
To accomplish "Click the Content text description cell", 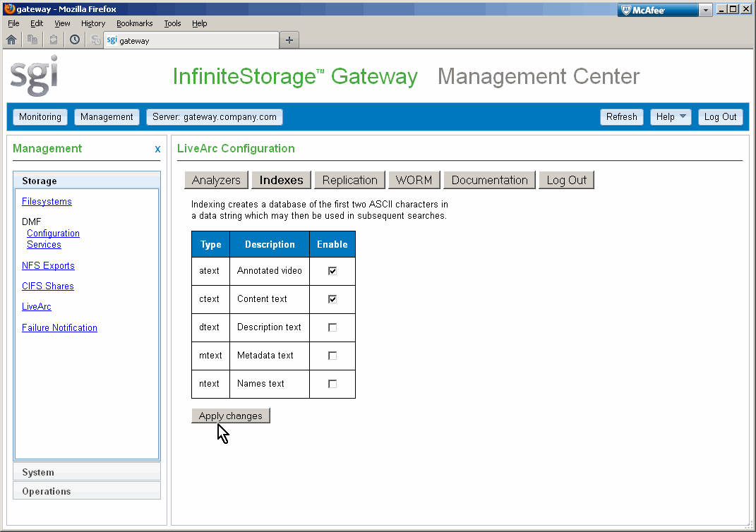I will tap(270, 299).
